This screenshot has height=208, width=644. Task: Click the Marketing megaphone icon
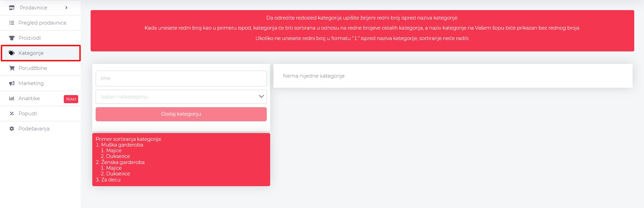pos(12,83)
